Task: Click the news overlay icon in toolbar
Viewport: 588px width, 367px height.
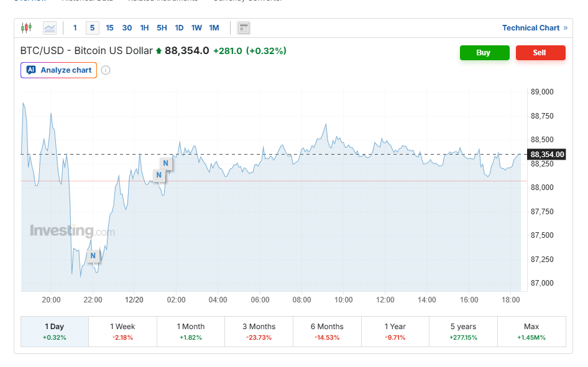Action: [x=244, y=28]
